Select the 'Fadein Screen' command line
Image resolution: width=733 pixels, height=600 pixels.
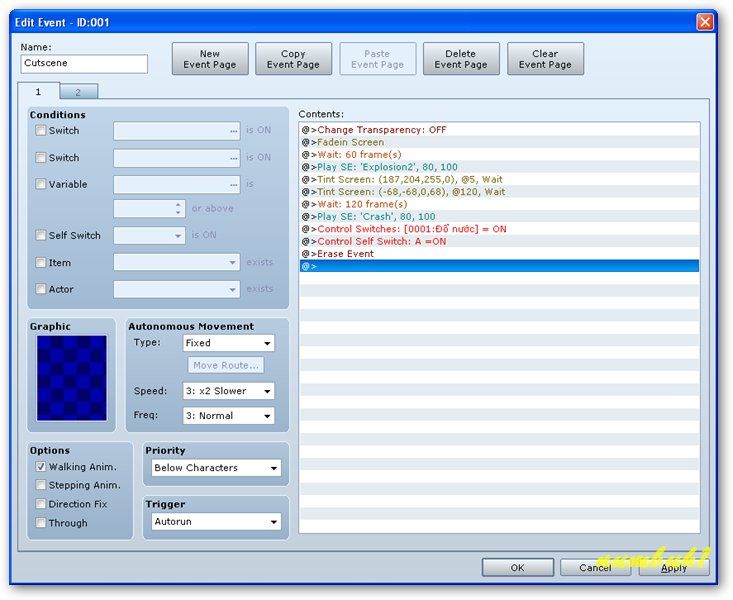(499, 142)
